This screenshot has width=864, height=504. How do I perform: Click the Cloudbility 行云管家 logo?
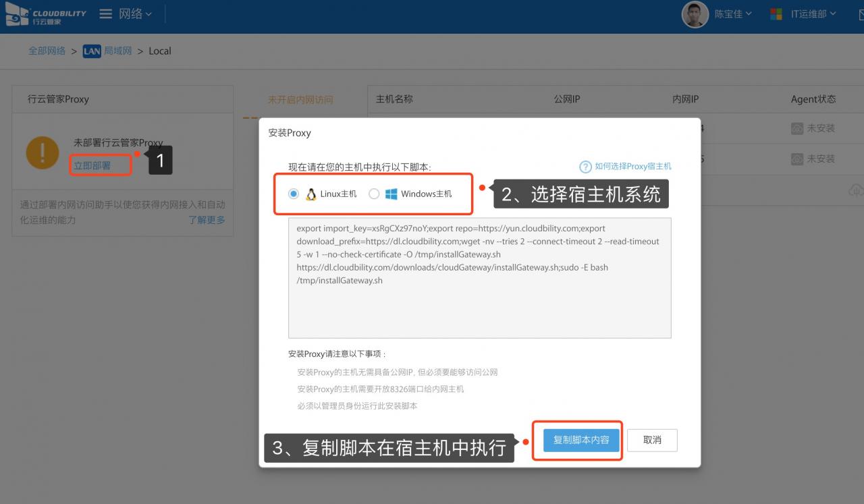click(x=45, y=15)
